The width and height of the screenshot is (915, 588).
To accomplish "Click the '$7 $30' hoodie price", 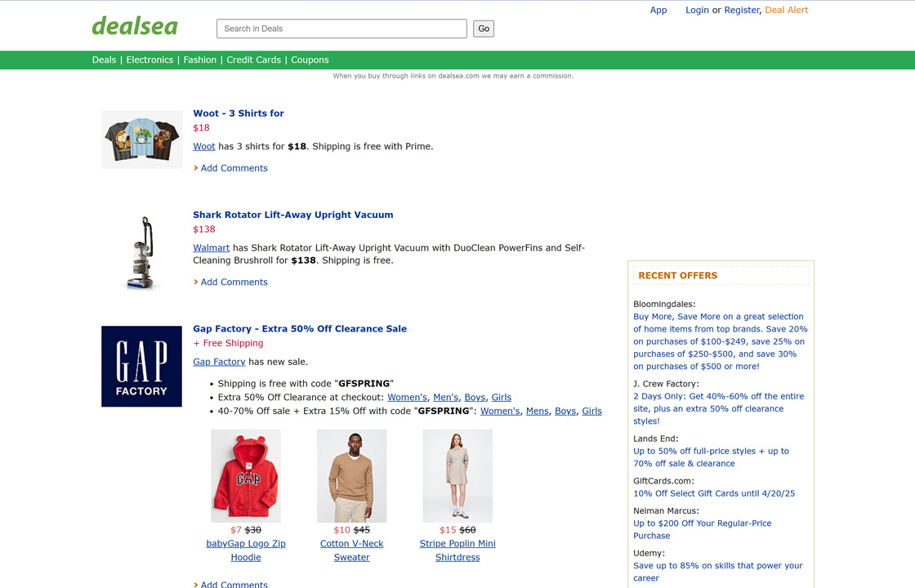I will (246, 530).
